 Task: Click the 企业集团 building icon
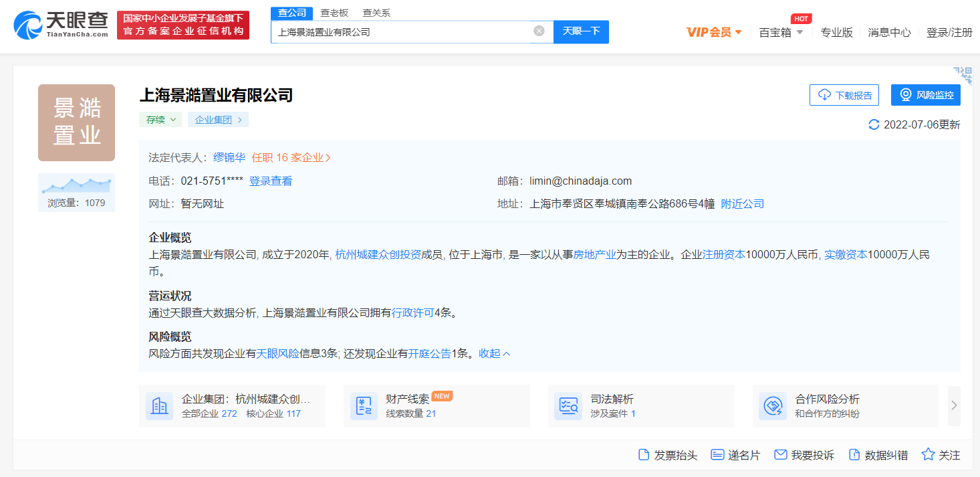[159, 406]
